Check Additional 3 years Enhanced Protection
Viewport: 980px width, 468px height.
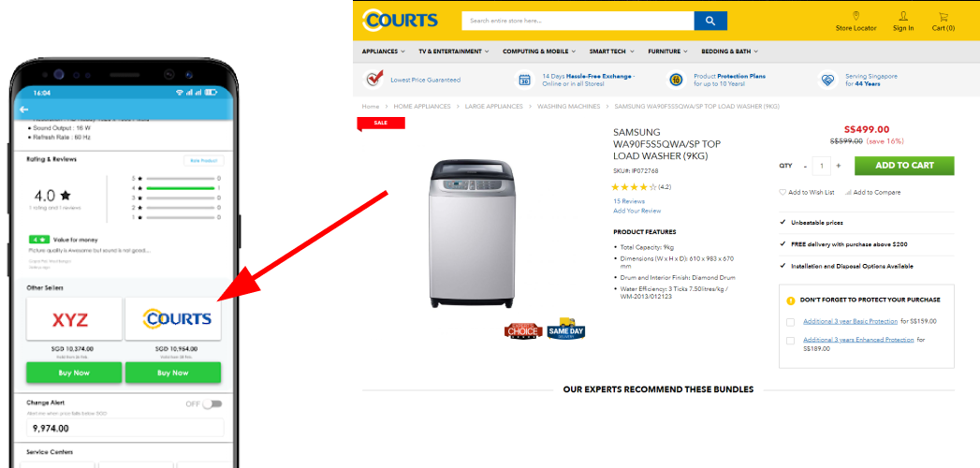[x=791, y=341]
